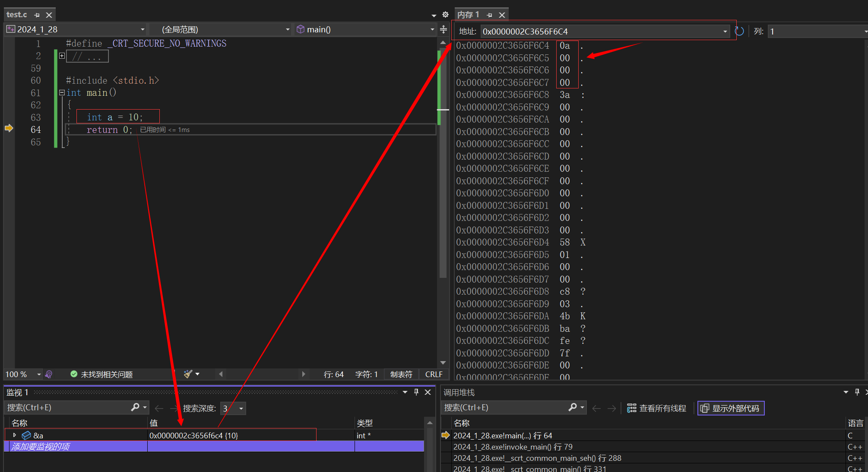
Task: Close the 监视 1 watch window
Action: [428, 392]
